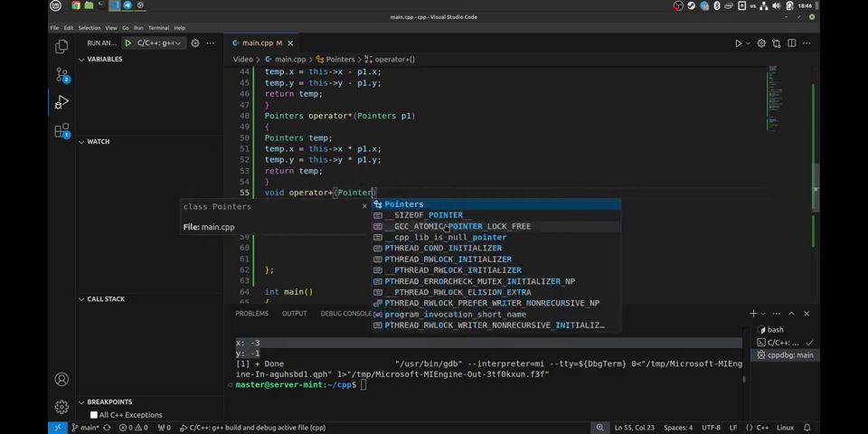The height and width of the screenshot is (434, 868).
Task: Close the class Pointers details popup
Action: [x=364, y=206]
